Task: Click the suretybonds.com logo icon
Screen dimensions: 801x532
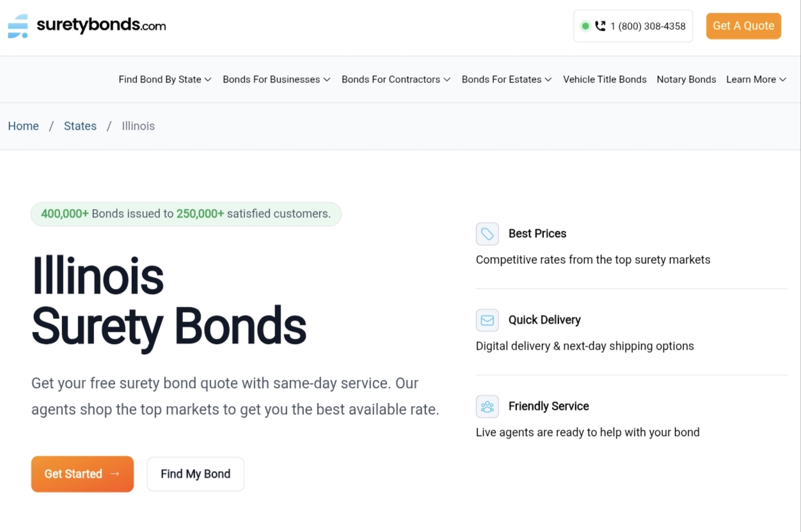Action: (x=18, y=26)
